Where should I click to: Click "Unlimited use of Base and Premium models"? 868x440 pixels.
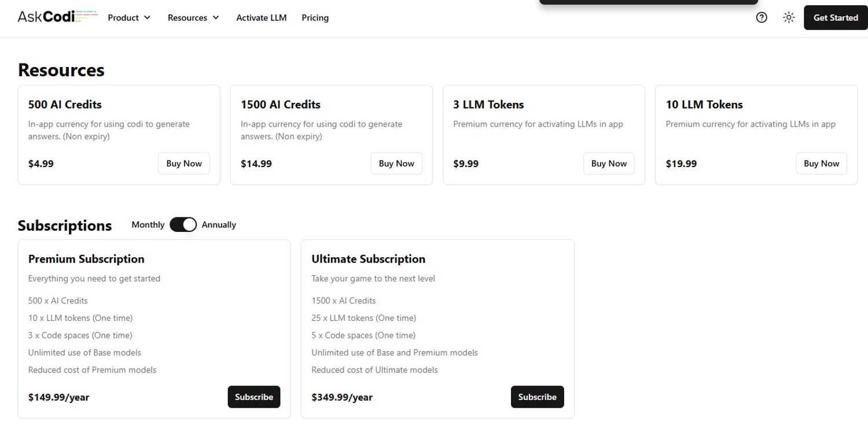pos(395,353)
